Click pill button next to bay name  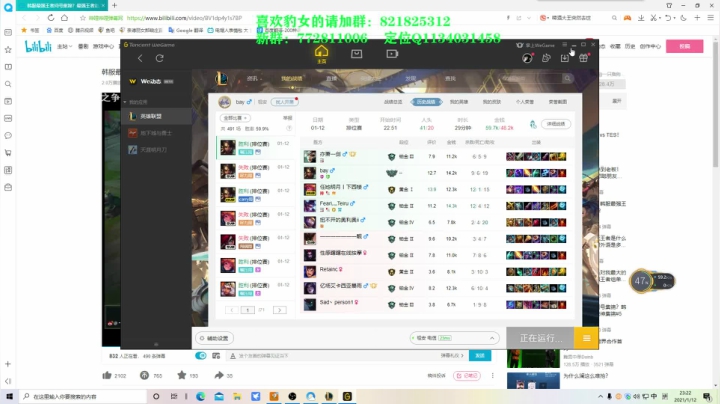tap(284, 102)
